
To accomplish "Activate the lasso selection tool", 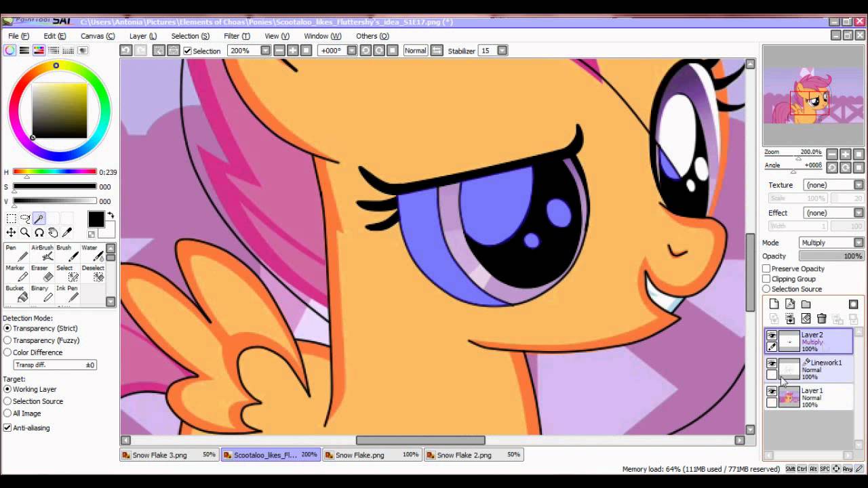I will point(25,218).
